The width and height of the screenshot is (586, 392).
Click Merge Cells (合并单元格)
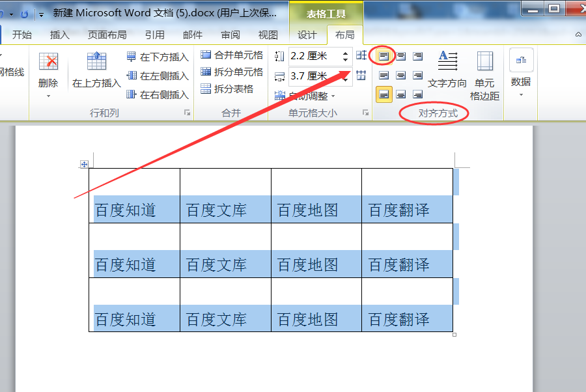(232, 55)
